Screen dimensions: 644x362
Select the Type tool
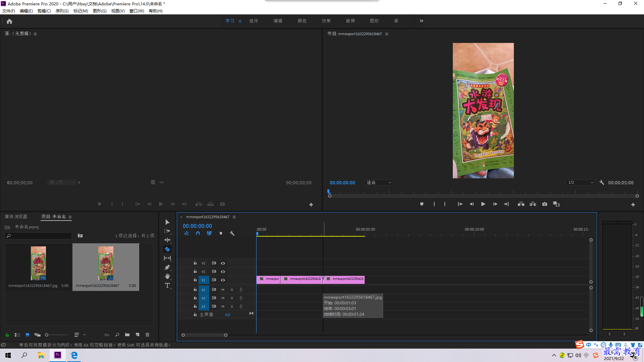pyautogui.click(x=167, y=285)
